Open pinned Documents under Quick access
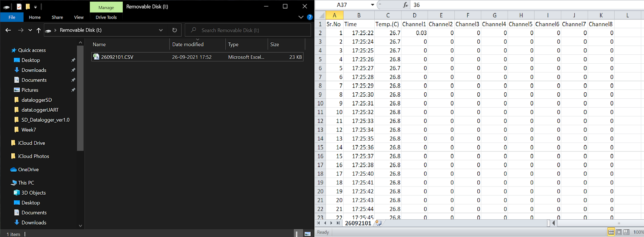This screenshot has width=644, height=237. [34, 80]
